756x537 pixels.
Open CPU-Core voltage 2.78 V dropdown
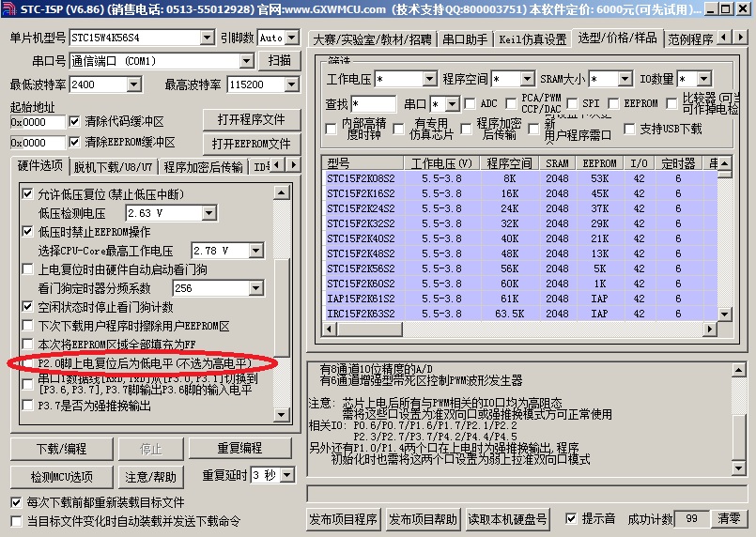tap(256, 251)
